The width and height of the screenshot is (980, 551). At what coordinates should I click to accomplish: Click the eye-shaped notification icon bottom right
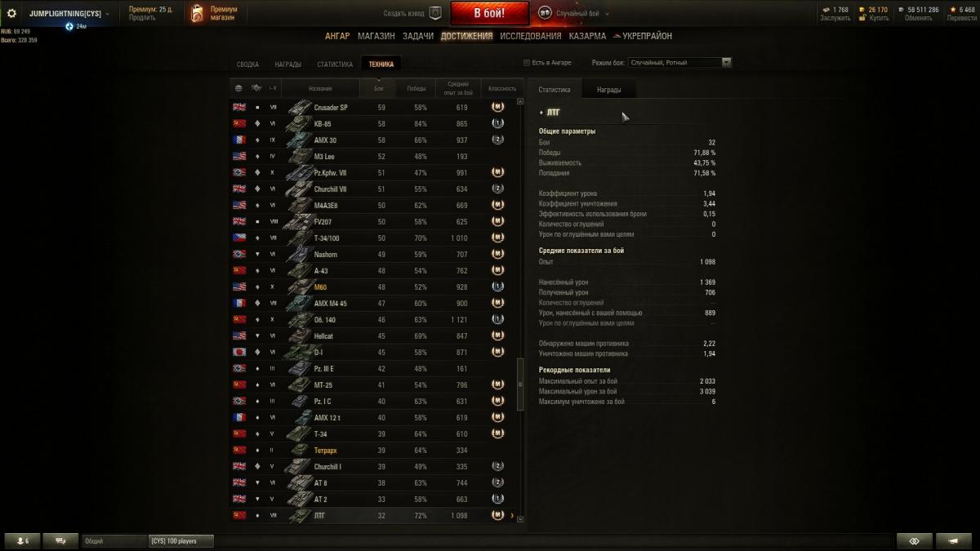[x=914, y=541]
